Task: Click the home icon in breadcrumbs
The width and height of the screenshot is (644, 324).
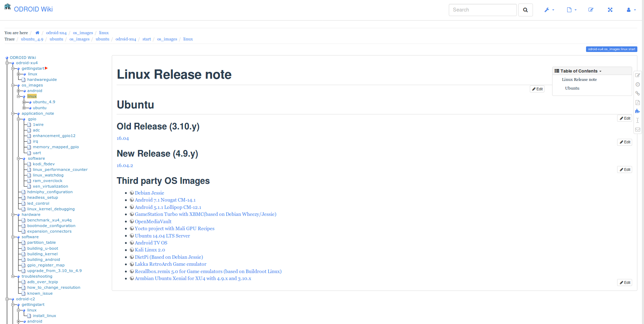Action: (37, 33)
